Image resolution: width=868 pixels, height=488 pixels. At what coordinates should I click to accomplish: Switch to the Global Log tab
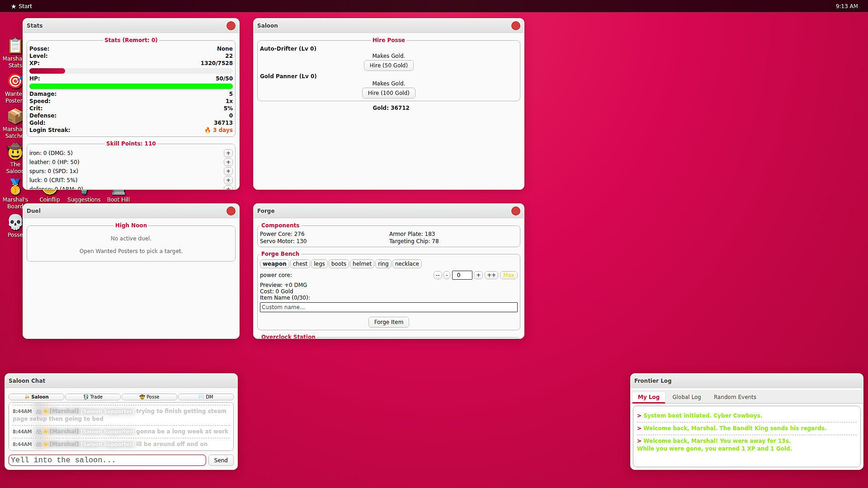click(x=686, y=397)
